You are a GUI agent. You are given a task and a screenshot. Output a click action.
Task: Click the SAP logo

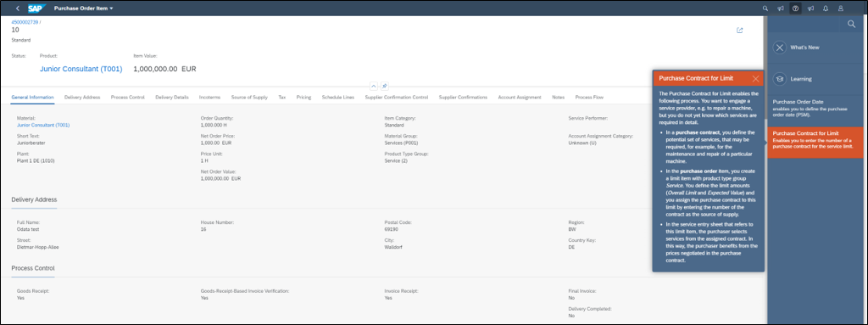tap(36, 8)
